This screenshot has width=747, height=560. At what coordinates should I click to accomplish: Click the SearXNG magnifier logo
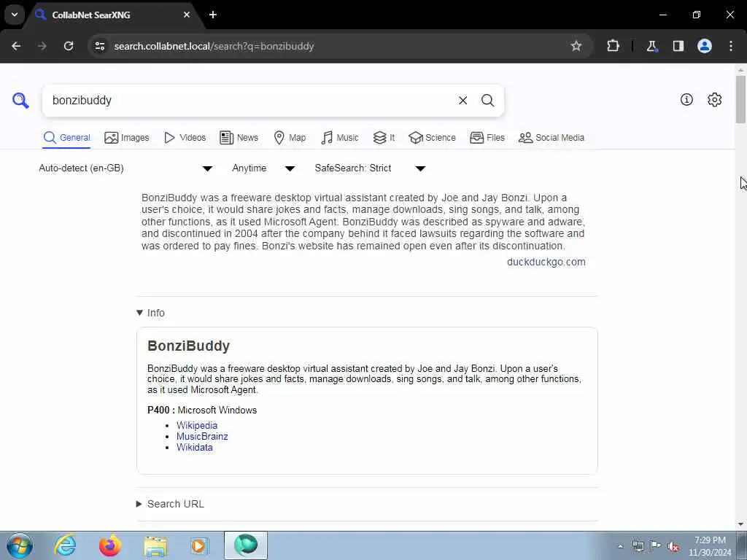point(20,101)
